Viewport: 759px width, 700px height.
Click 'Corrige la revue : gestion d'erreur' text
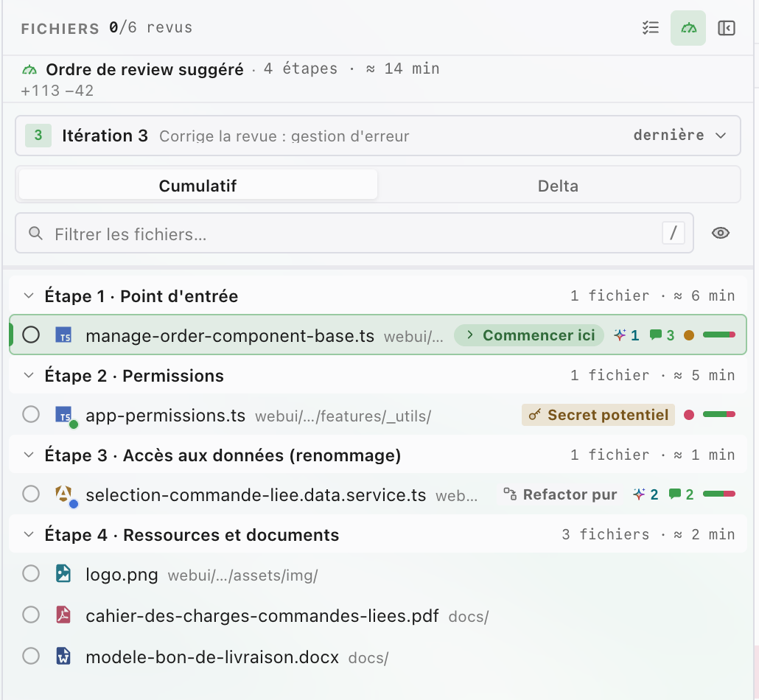point(284,136)
